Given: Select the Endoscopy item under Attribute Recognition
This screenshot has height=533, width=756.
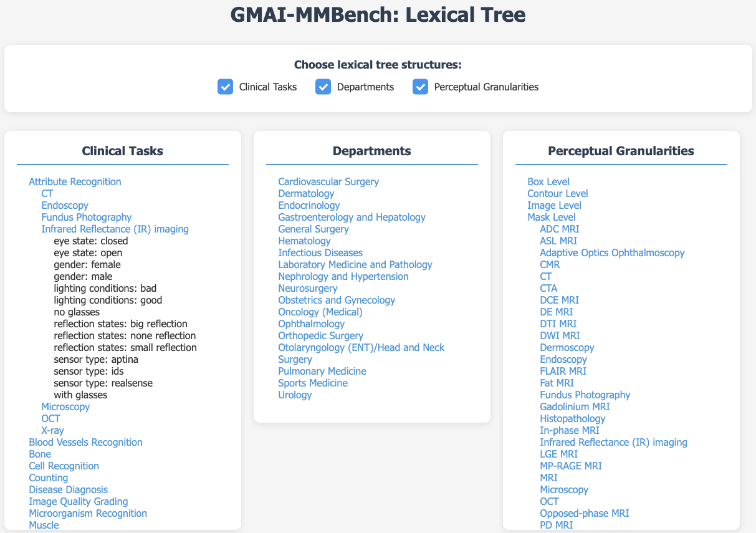Looking at the screenshot, I should tap(65, 205).
